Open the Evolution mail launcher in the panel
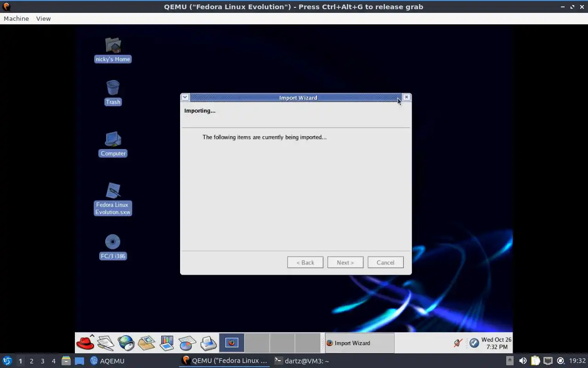The height and width of the screenshot is (368, 588). pyautogui.click(x=147, y=343)
